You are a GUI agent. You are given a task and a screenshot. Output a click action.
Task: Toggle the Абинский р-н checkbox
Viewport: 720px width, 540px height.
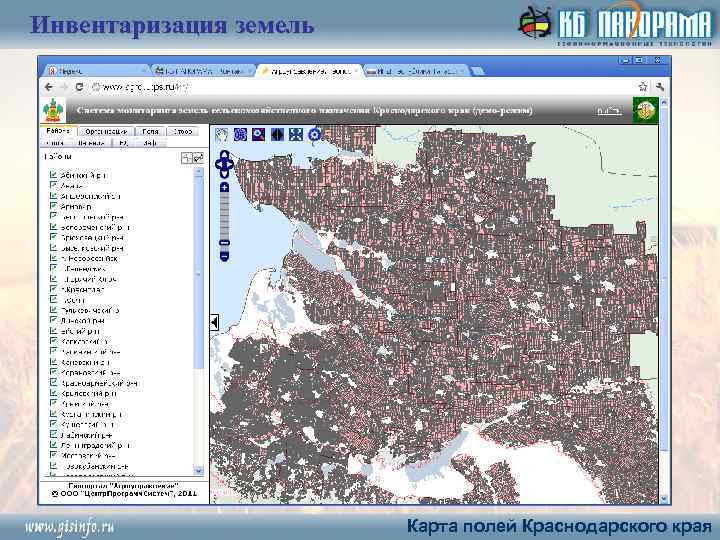[53, 175]
